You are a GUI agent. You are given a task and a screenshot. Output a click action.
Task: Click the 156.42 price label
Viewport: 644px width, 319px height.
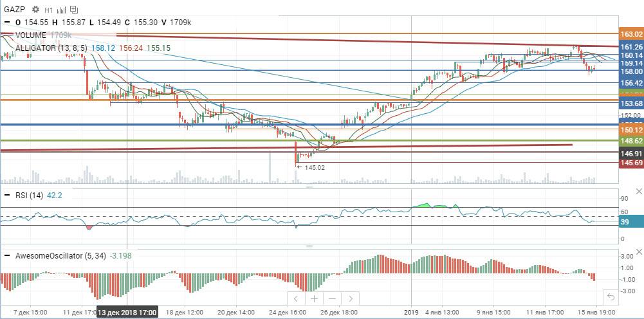click(631, 83)
